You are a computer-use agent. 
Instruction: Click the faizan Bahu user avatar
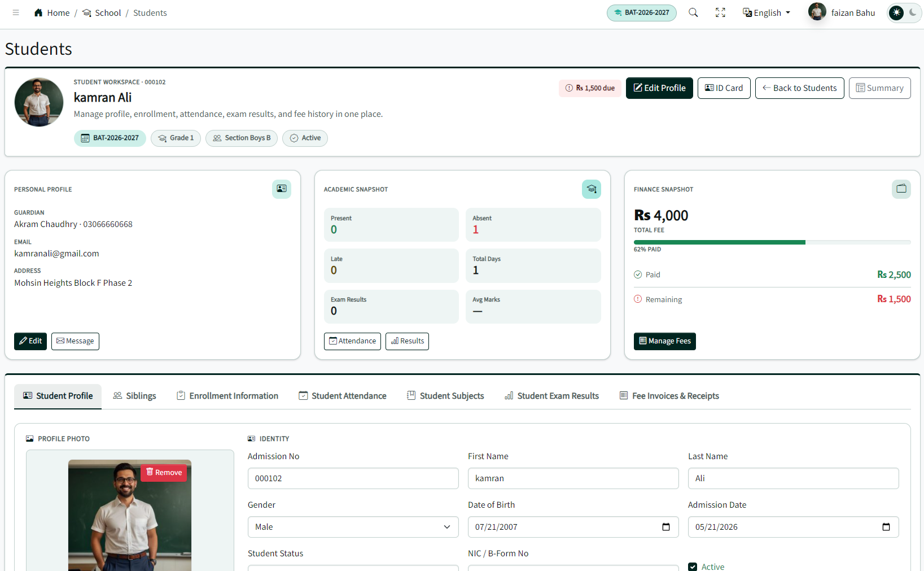(817, 12)
